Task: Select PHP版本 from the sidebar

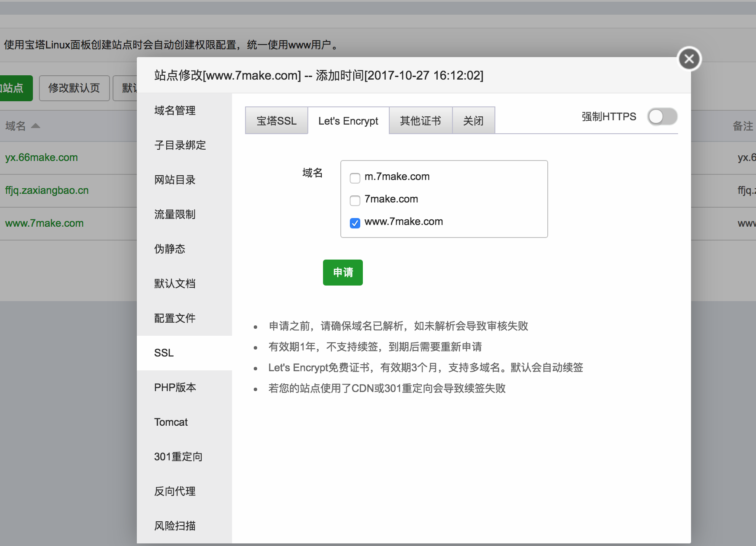Action: click(x=175, y=388)
